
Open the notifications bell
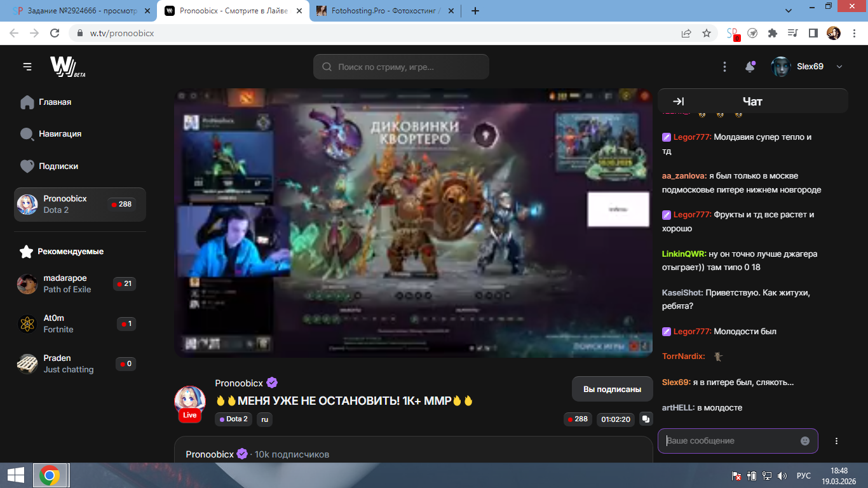[x=750, y=67]
